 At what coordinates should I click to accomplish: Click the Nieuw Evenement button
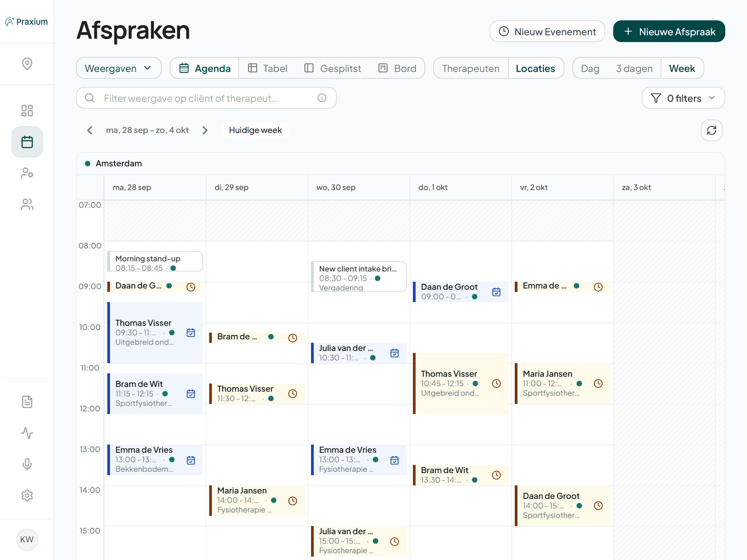tap(547, 32)
